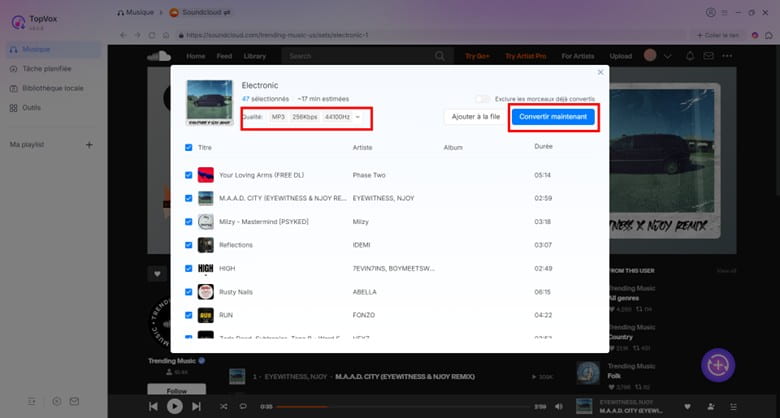This screenshot has height=418, width=780.
Task: Open the SoundCloud Library tab
Action: [x=255, y=56]
